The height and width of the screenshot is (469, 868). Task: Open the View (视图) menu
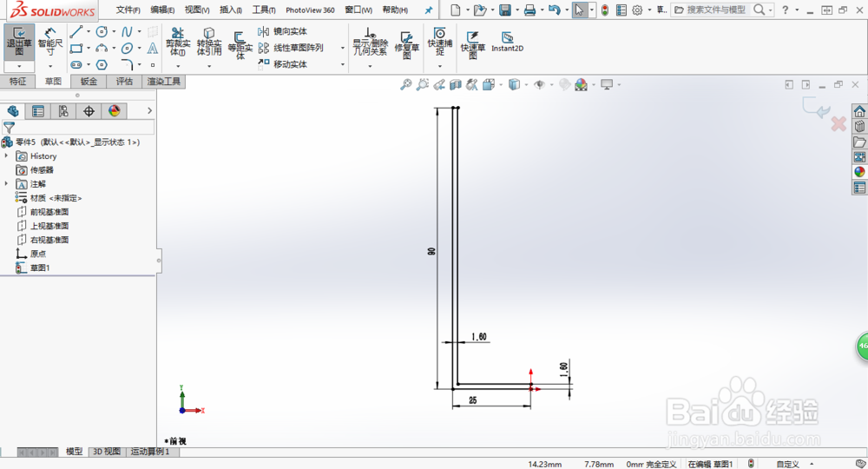tap(197, 10)
